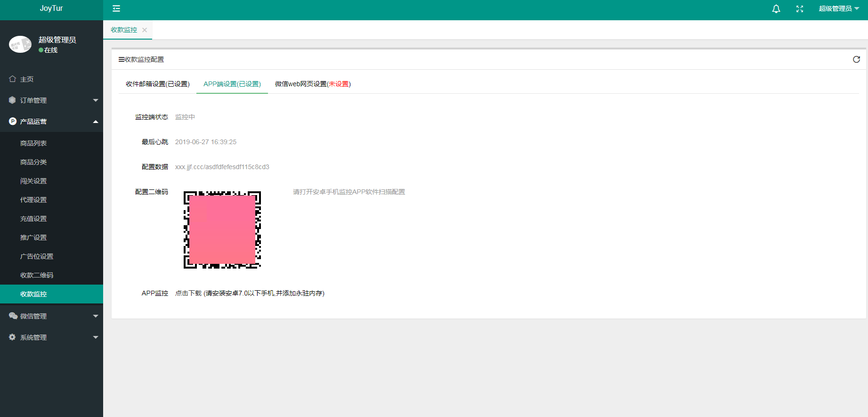868x417 pixels.
Task: Click the 系统管理 gear icon
Action: [x=12, y=337]
